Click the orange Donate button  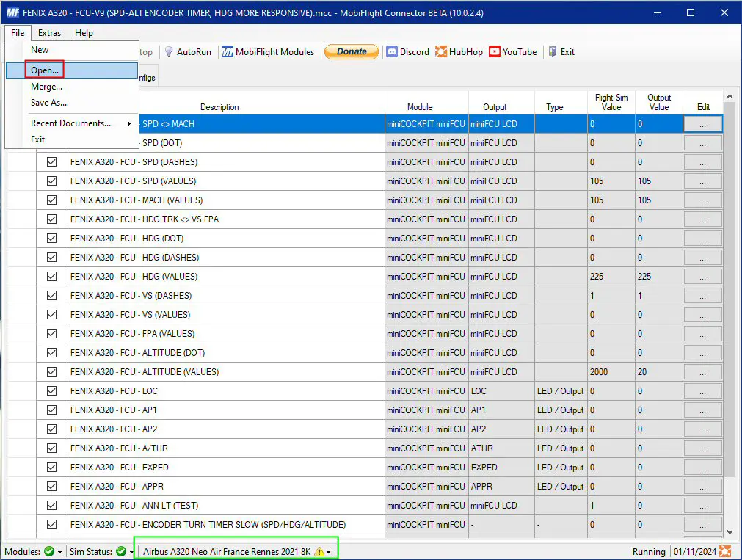tap(351, 51)
